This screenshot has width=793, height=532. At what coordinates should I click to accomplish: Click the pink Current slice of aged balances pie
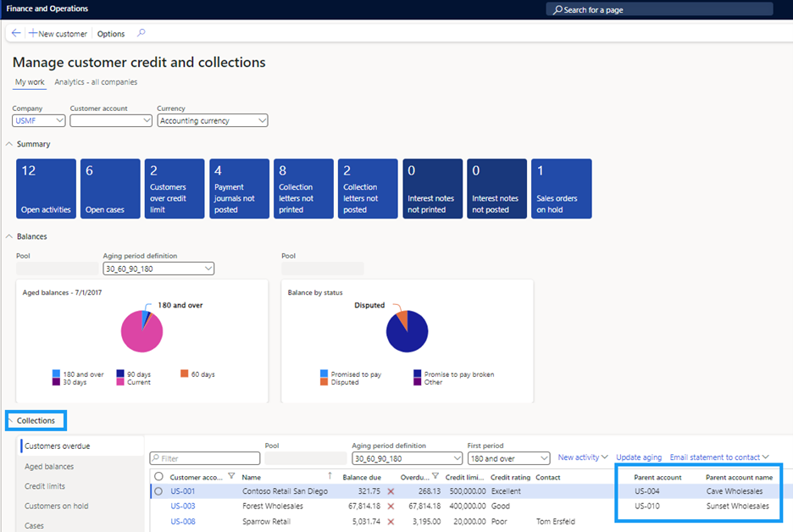140,335
